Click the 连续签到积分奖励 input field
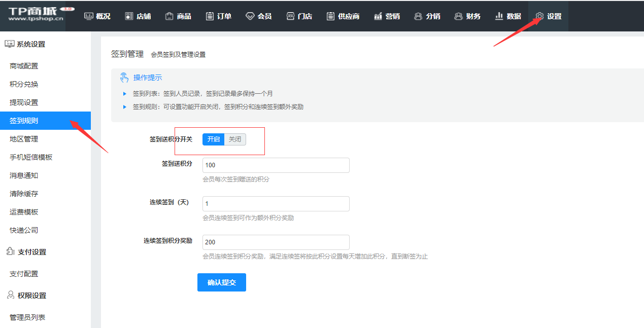The height and width of the screenshot is (328, 644). tap(276, 242)
